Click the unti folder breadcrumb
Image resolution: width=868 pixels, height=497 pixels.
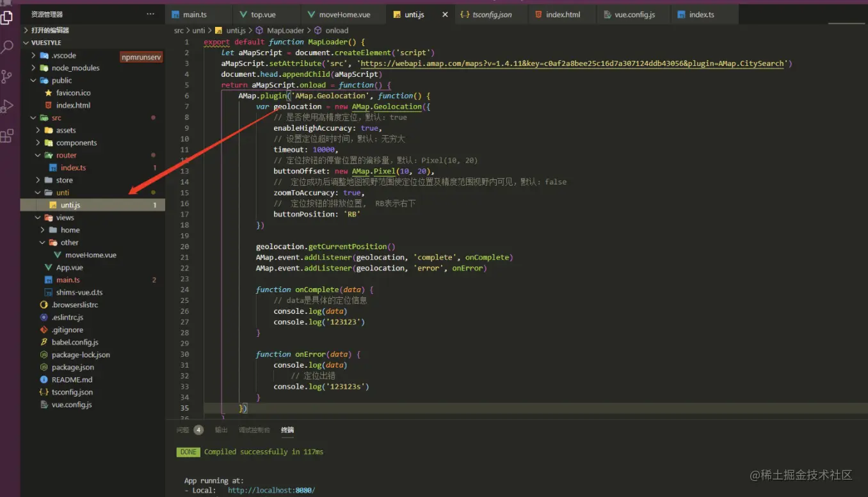[x=199, y=30]
